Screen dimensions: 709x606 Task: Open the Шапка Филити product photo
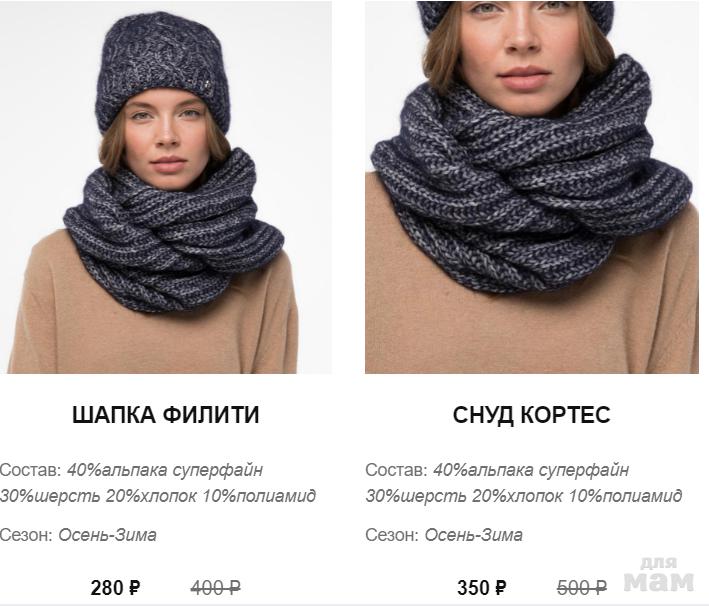click(165, 187)
